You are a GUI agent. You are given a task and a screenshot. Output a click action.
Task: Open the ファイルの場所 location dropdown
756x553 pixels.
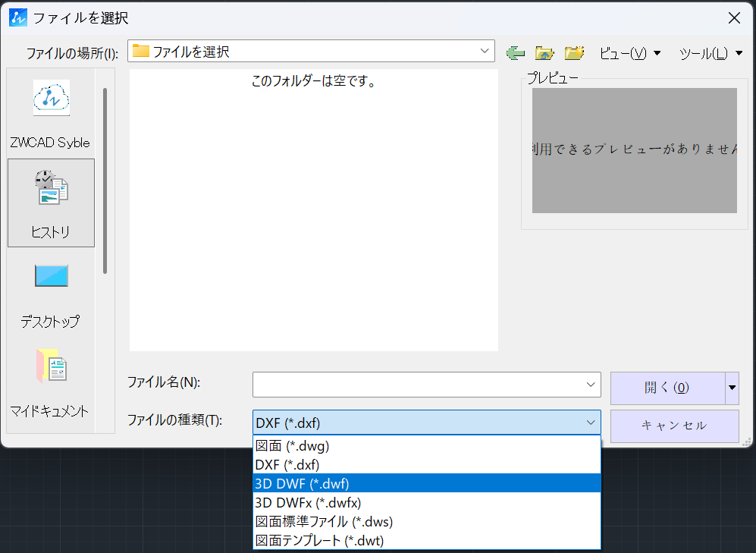coord(484,51)
